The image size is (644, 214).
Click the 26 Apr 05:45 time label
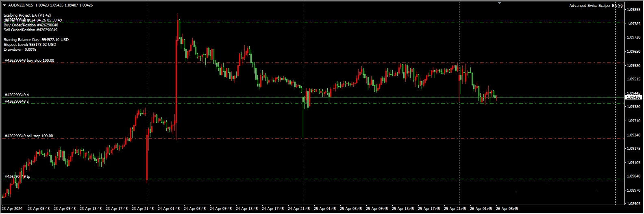[x=507, y=209]
